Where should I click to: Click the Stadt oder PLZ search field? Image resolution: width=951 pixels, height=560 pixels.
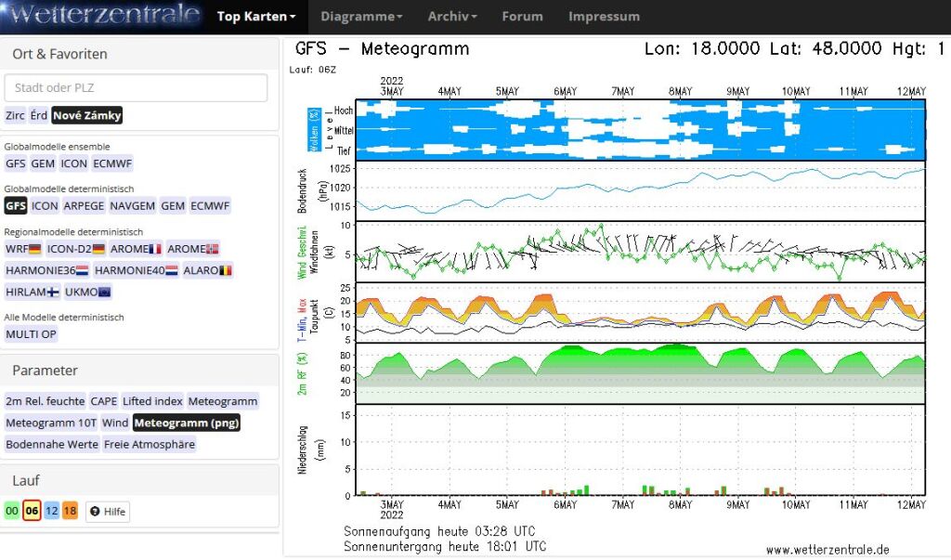click(x=136, y=88)
